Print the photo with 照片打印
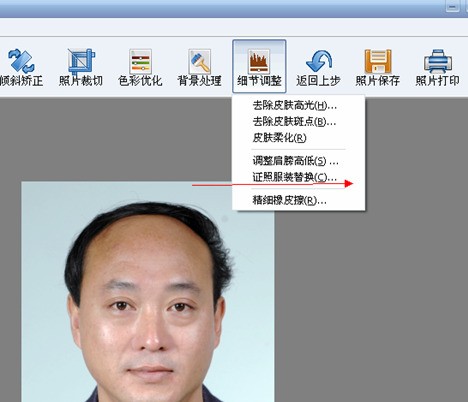The width and height of the screenshot is (468, 402). pyautogui.click(x=437, y=67)
